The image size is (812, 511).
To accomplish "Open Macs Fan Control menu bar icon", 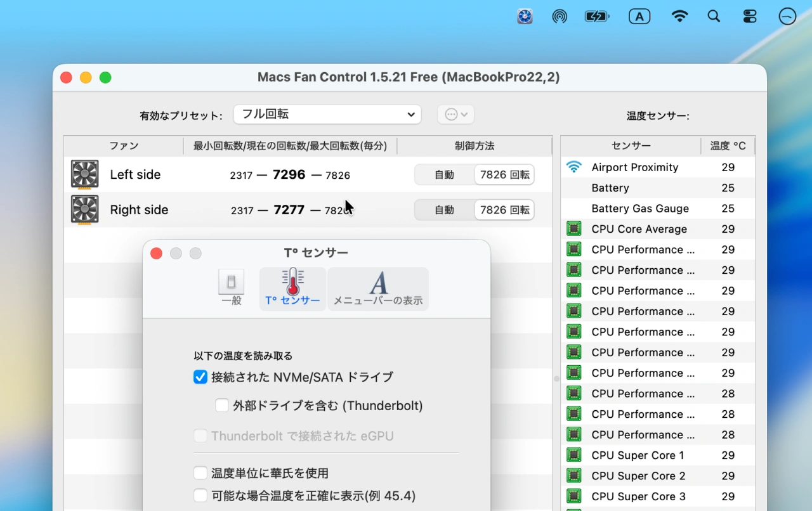I will (x=525, y=17).
